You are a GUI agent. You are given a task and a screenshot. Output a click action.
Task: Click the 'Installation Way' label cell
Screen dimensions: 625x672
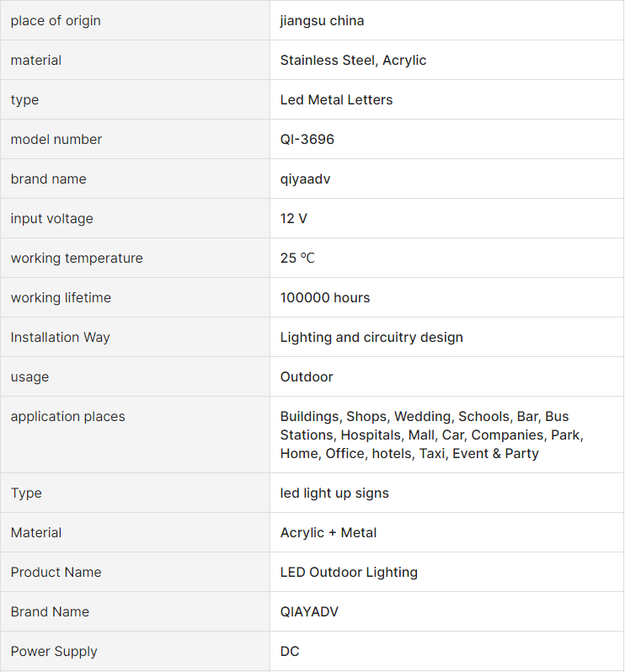pyautogui.click(x=60, y=337)
